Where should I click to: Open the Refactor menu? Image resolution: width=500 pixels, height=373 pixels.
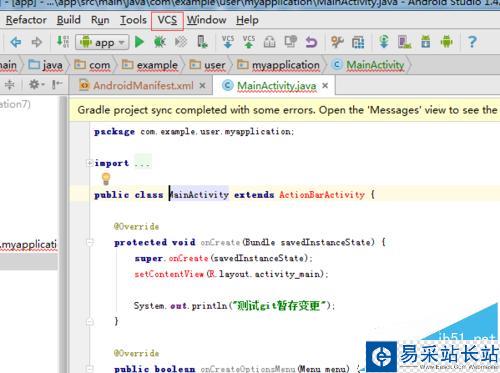pos(26,20)
